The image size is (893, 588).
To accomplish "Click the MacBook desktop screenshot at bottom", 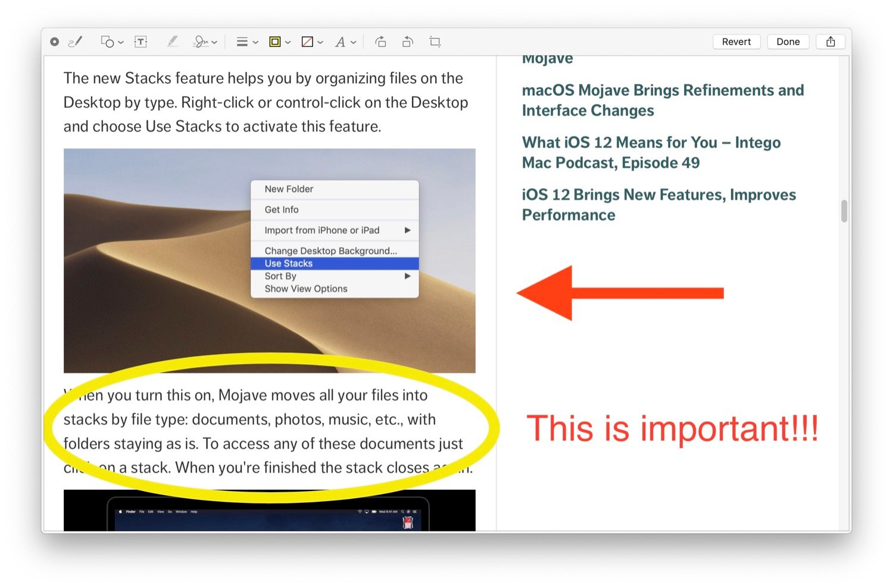I will (270, 511).
